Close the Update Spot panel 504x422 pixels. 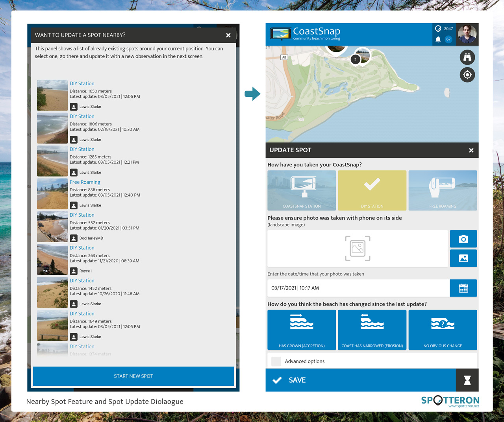[471, 150]
